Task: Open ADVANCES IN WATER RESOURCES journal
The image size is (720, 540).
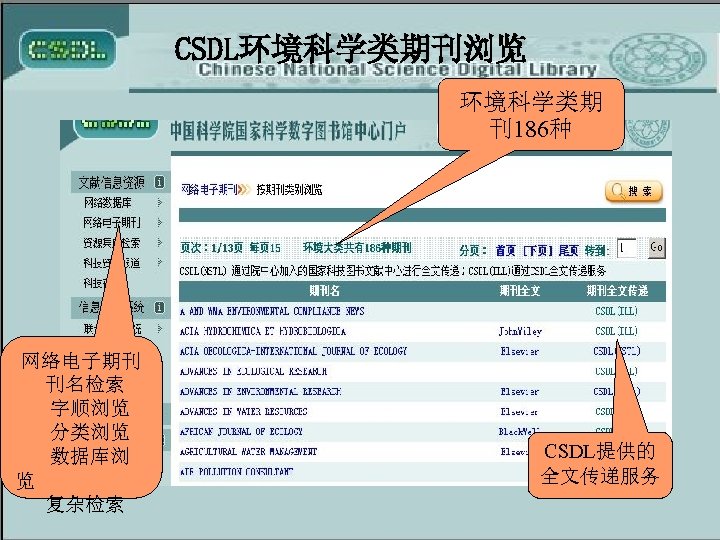Action: click(244, 411)
